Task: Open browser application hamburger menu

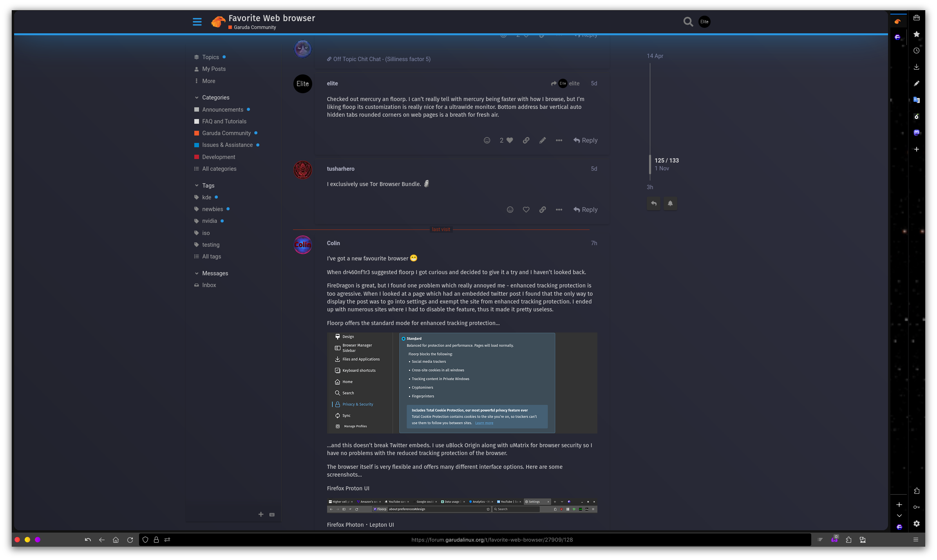Action: pyautogui.click(x=916, y=540)
